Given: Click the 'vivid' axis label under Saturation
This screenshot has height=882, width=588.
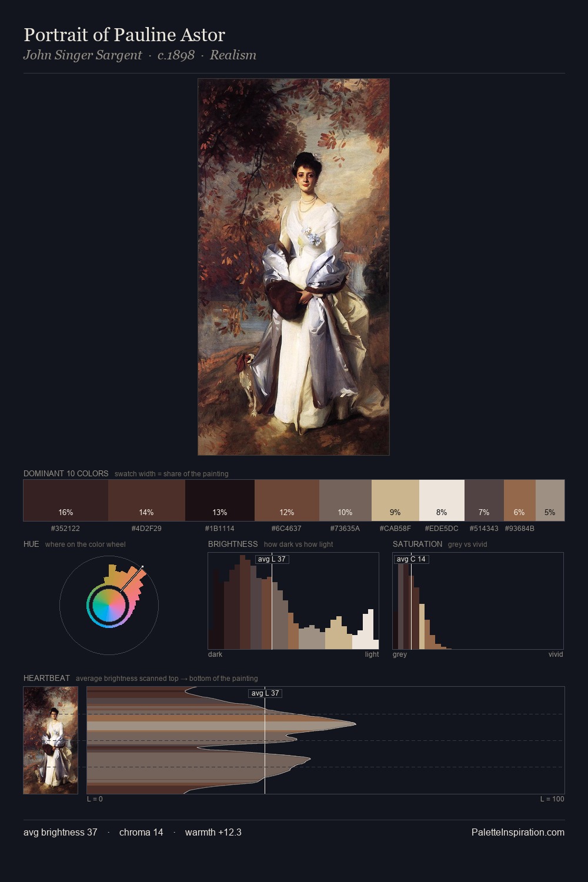Looking at the screenshot, I should click(x=556, y=654).
